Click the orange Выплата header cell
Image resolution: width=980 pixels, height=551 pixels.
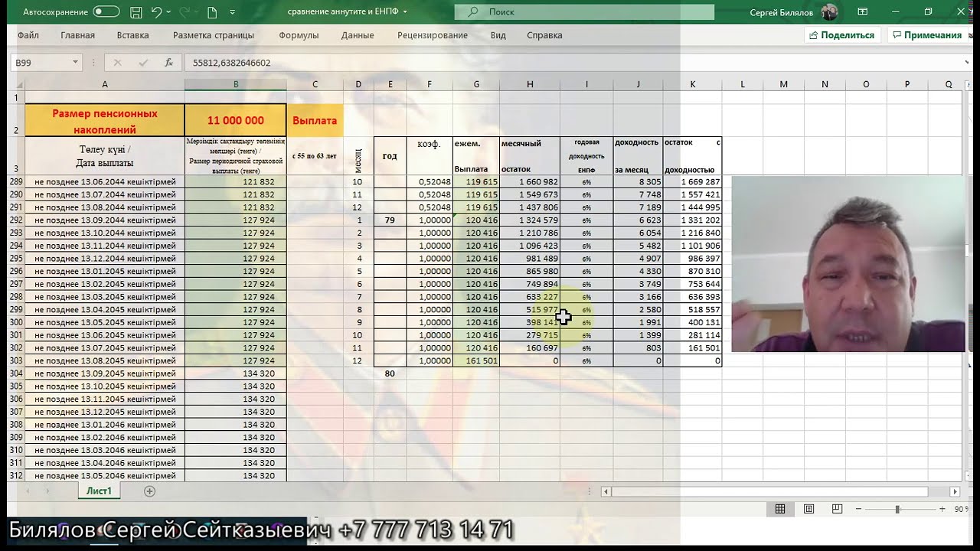[x=315, y=120]
